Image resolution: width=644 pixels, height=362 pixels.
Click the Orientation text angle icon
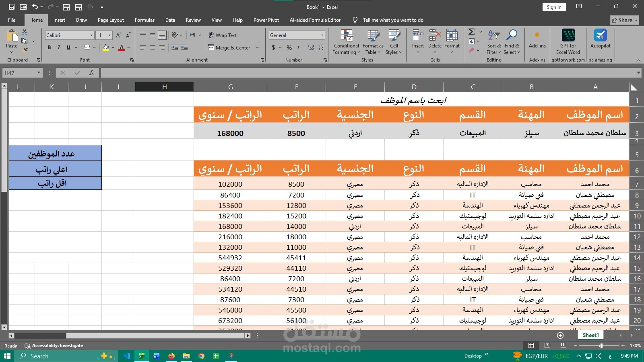(x=175, y=35)
